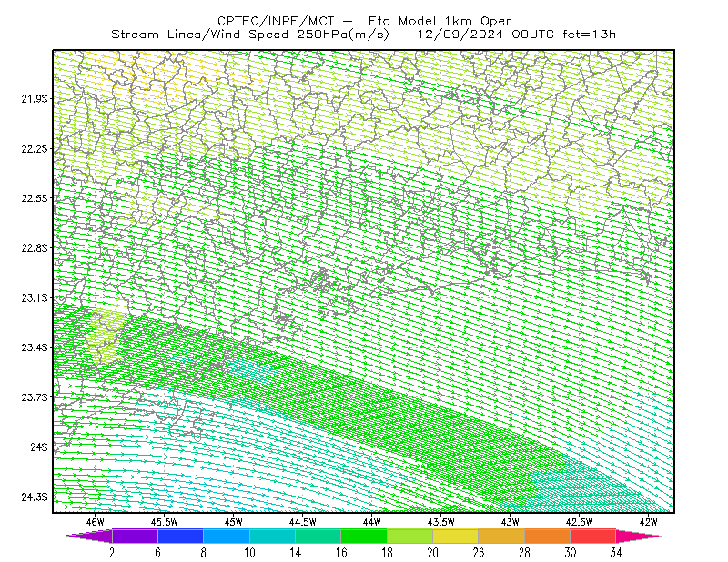The width and height of the screenshot is (728, 562).
Task: Select the light blue 8-10 legend swatch
Action: [227, 536]
